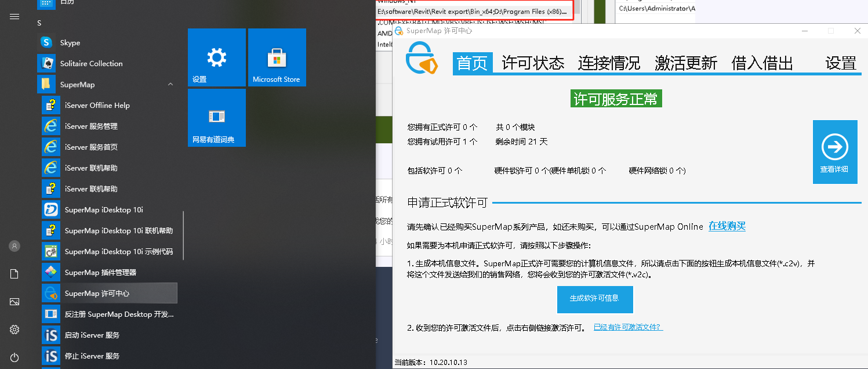Click the 已经有许可激活文件? link
The height and width of the screenshot is (369, 868).
628,327
